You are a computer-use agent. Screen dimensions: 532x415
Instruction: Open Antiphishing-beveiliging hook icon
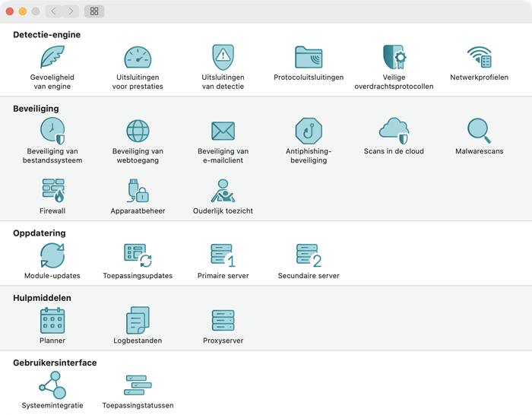click(309, 131)
